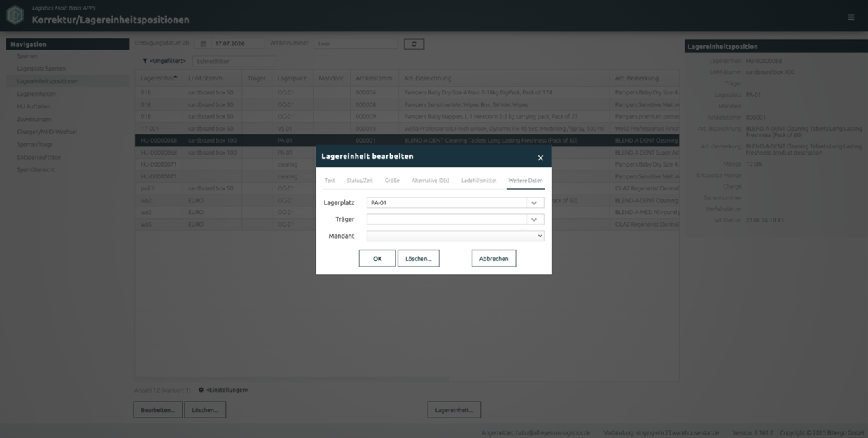Close the Lagereinheit bearbeiten dialog
Screen dimensions: 868x438
pyautogui.click(x=540, y=157)
